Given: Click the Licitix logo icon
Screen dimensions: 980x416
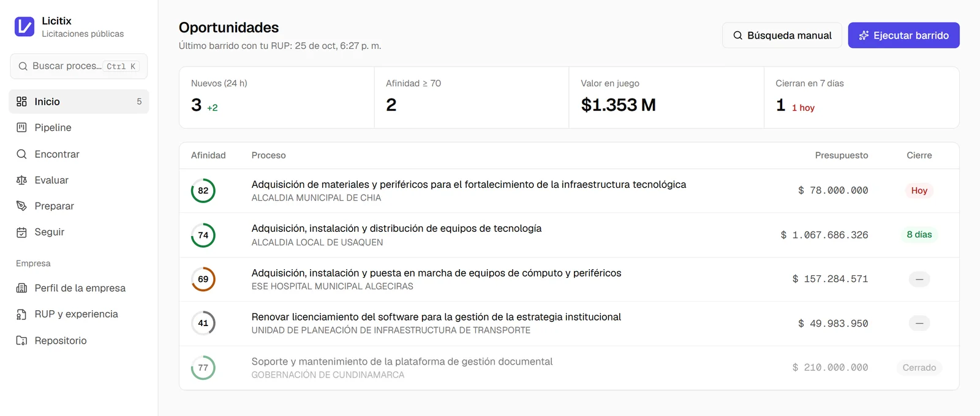Looking at the screenshot, I should tap(24, 26).
